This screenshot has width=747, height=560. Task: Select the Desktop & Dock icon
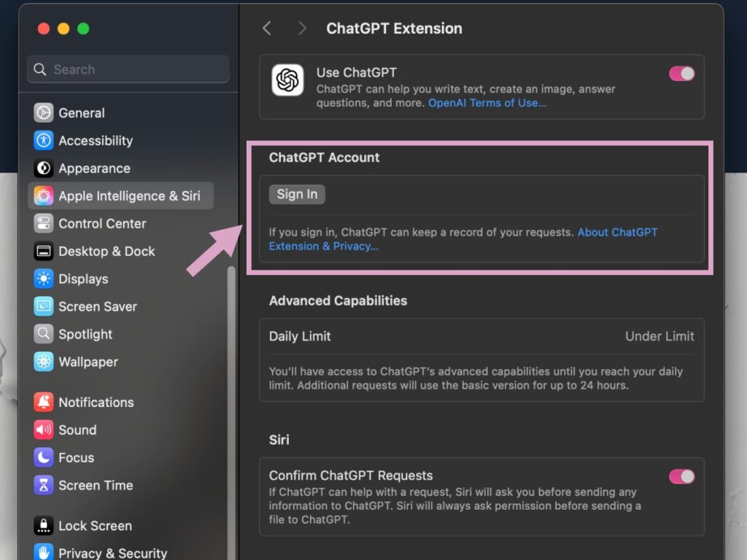(43, 252)
